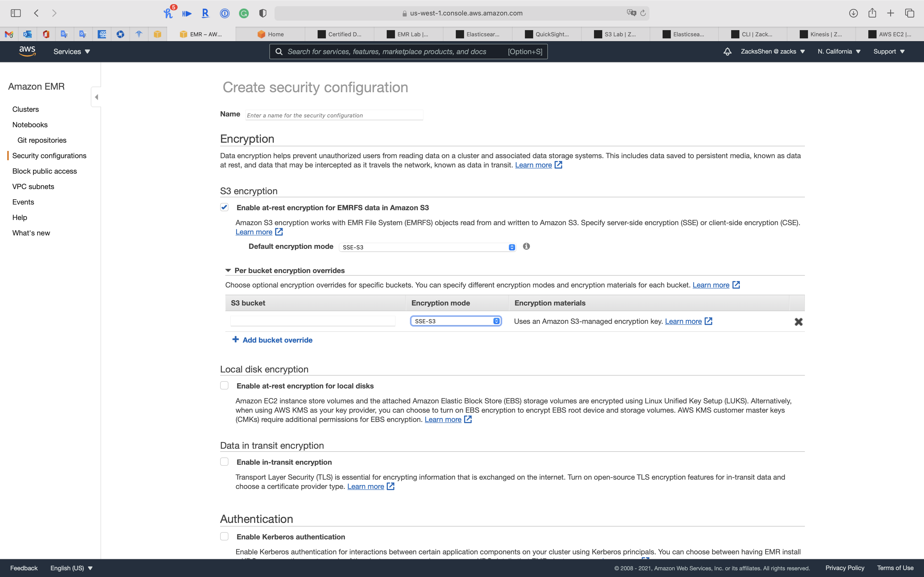This screenshot has height=577, width=924.
Task: Remove the bucket override row with X icon
Action: (x=798, y=322)
